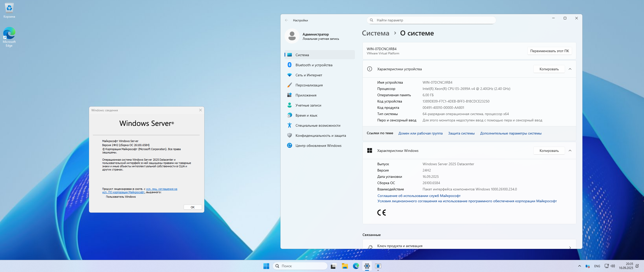Open Microsoft Edge desktop shortcut
644x272 pixels.
[x=9, y=37]
